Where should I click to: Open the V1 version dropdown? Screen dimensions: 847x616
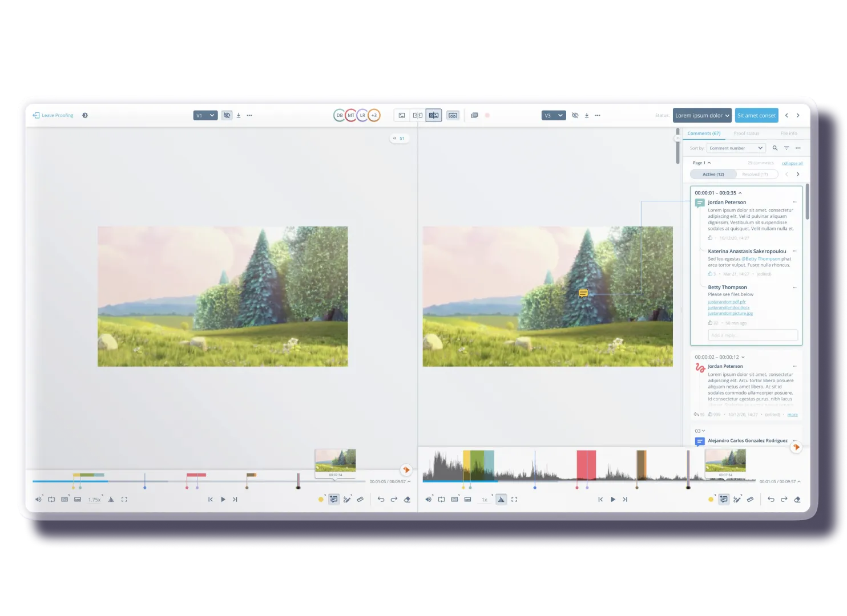[x=205, y=115]
